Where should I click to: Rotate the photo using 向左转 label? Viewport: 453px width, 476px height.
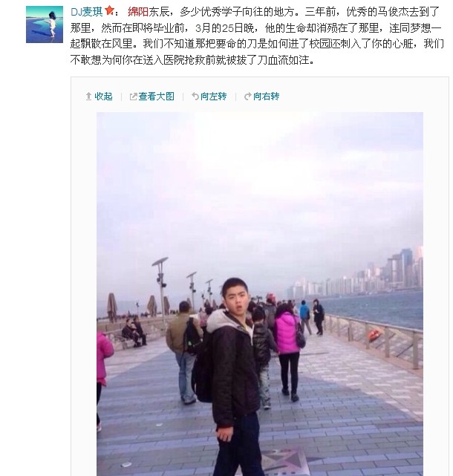tap(213, 97)
